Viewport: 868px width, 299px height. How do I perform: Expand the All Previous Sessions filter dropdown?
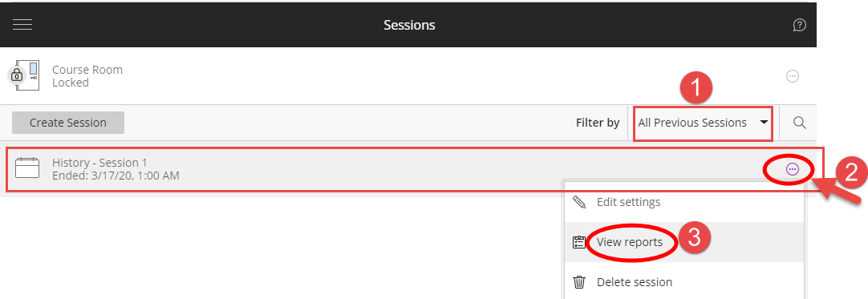[703, 123]
